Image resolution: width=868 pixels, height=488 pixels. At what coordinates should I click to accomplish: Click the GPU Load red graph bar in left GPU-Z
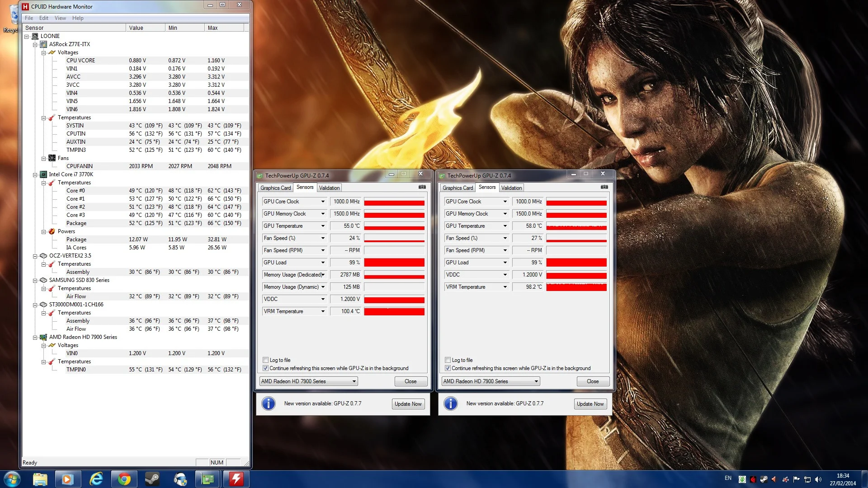[394, 263]
